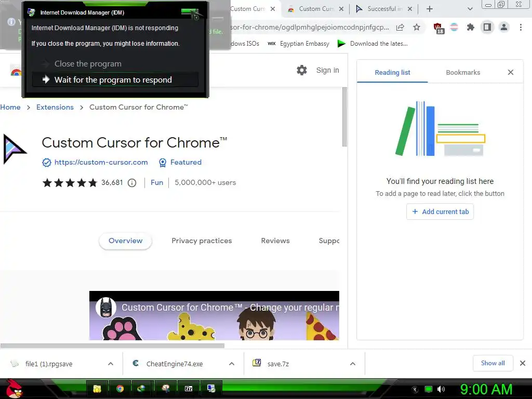
Task: Open the Extensions puzzle piece menu
Action: pos(471,27)
